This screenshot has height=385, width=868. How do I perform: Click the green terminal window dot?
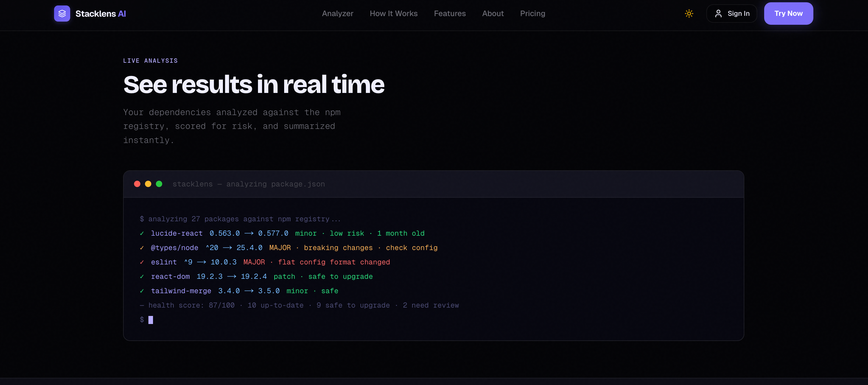[159, 184]
